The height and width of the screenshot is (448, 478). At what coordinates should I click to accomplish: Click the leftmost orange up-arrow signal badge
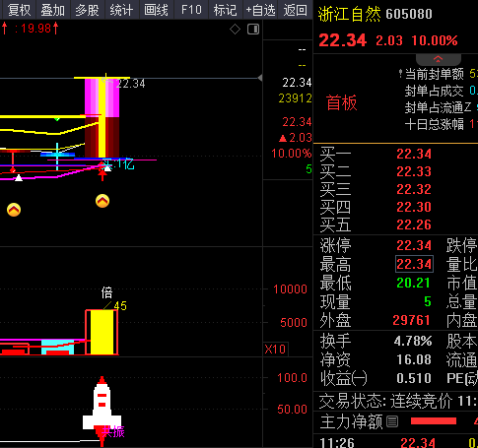coord(14,210)
